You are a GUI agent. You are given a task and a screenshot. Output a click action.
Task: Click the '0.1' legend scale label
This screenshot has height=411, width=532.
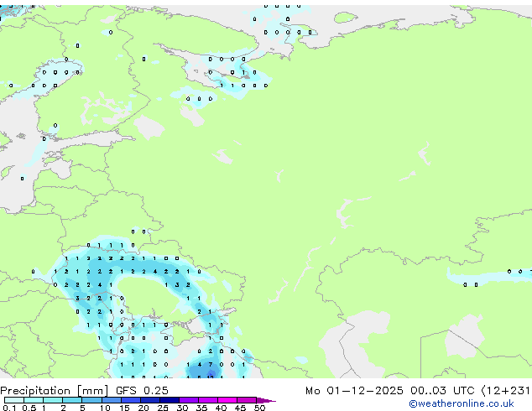pyautogui.click(x=9, y=408)
